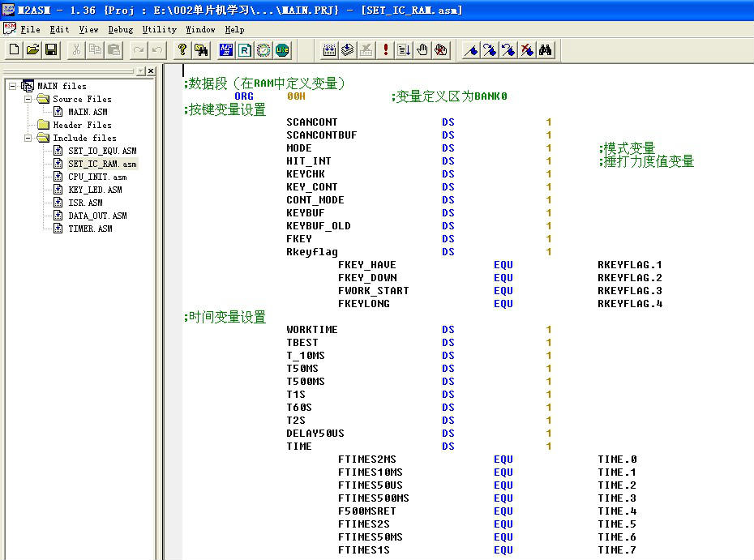Select TIMER.ASM in the project tree

tap(89, 229)
